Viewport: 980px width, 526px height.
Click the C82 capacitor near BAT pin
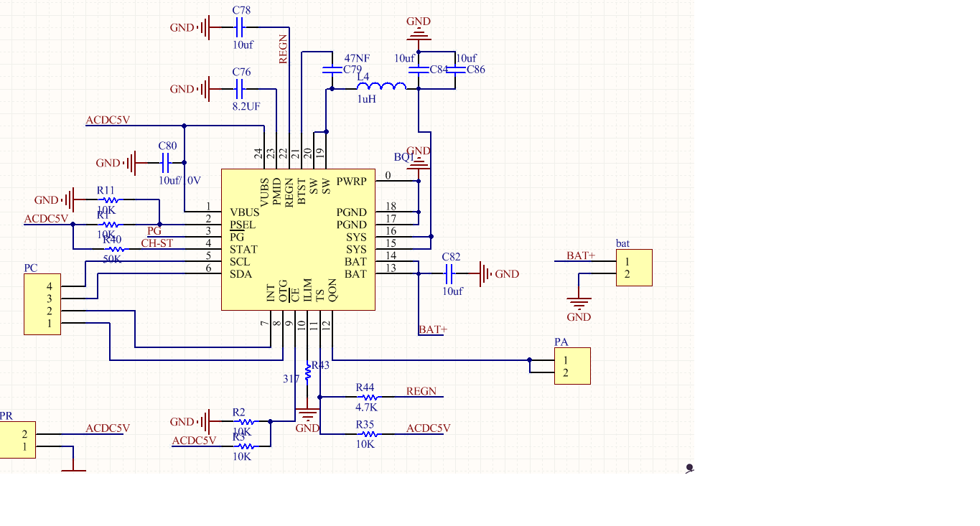449,273
